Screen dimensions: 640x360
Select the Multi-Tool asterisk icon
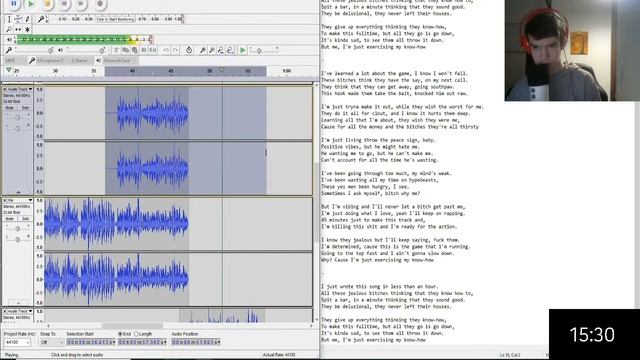pos(27,29)
